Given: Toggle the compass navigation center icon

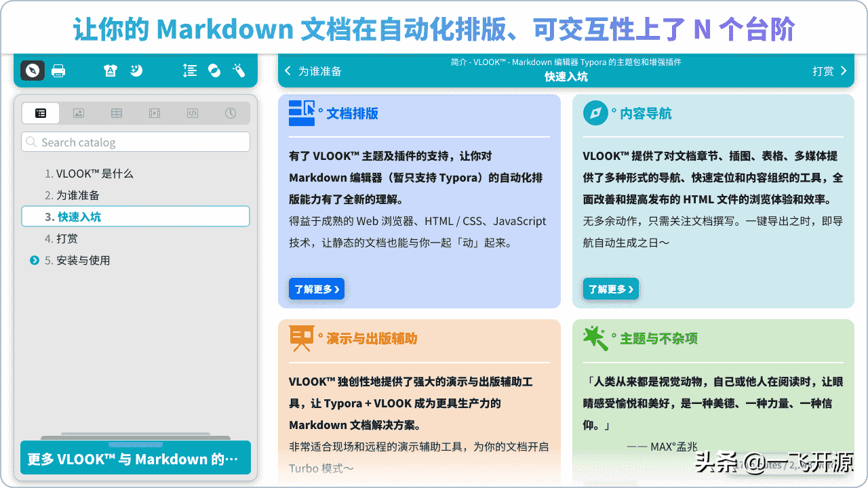Looking at the screenshot, I should (33, 70).
